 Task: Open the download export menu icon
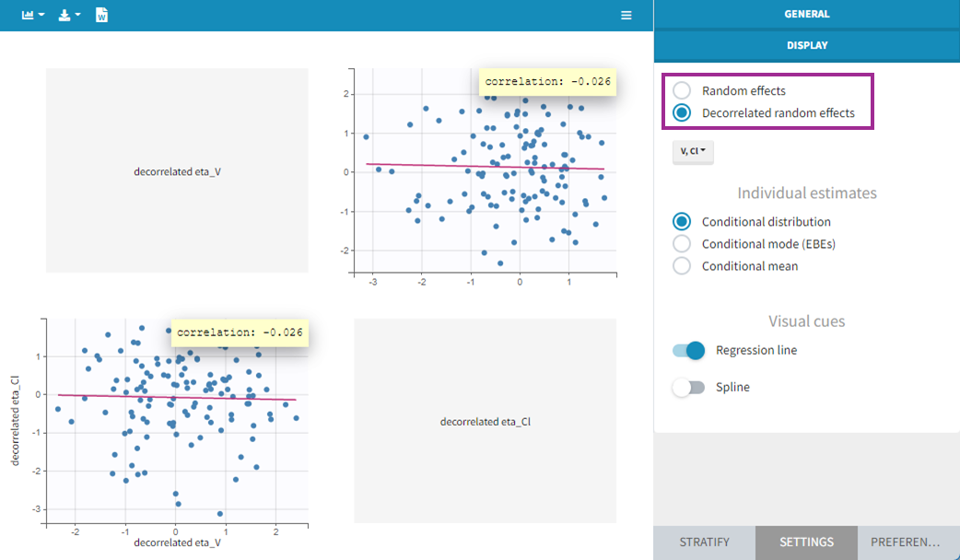point(69,16)
